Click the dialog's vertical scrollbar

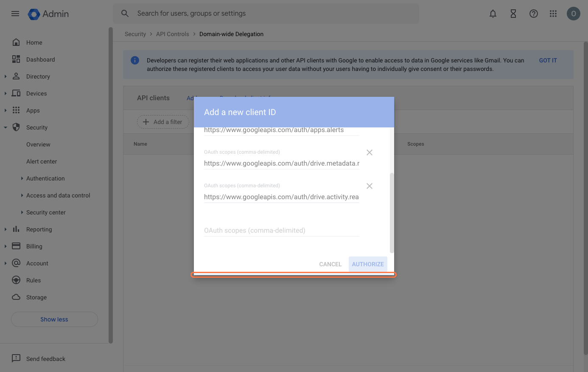392,212
